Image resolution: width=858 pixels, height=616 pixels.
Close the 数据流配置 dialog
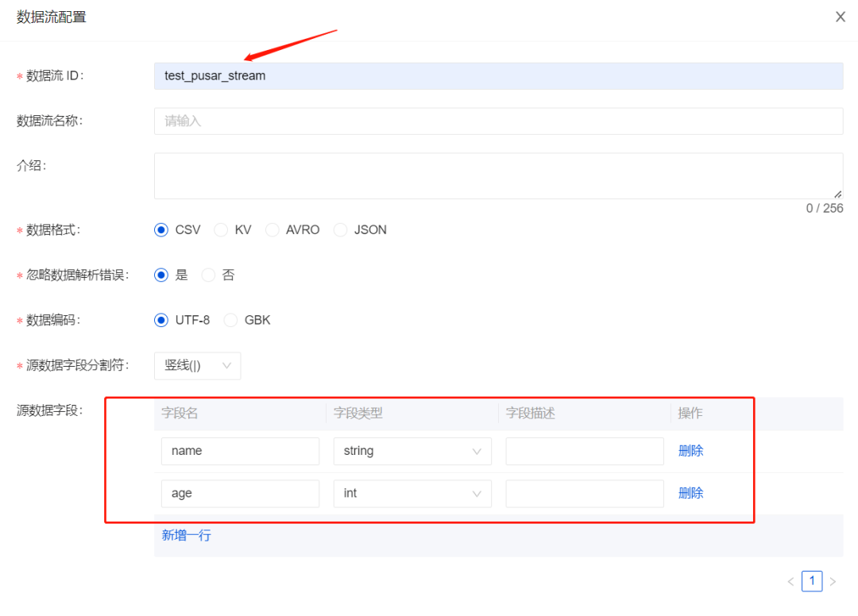point(840,17)
